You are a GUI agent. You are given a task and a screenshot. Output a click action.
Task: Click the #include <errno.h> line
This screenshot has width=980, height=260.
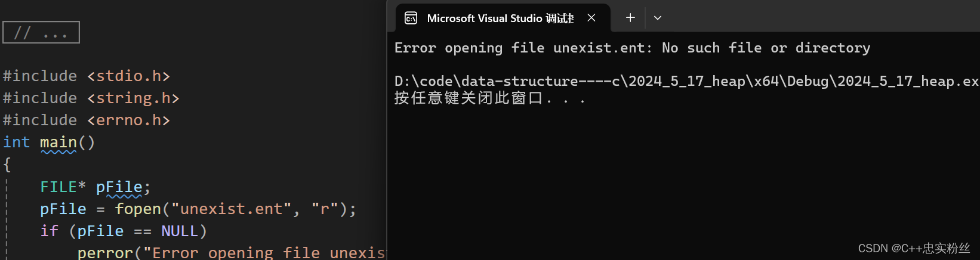pos(87,120)
